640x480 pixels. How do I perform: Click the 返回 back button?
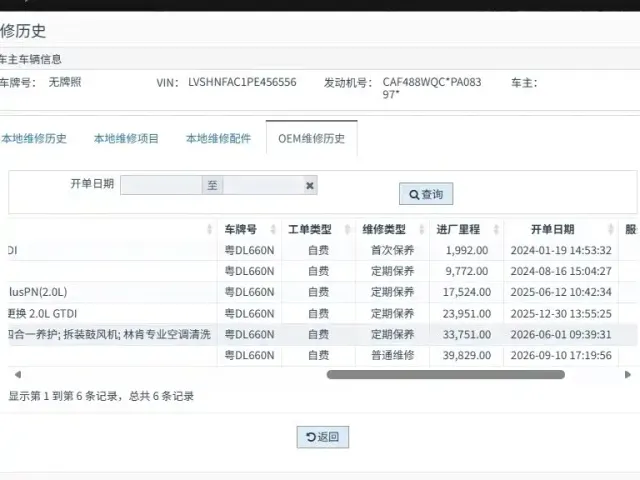click(x=322, y=437)
